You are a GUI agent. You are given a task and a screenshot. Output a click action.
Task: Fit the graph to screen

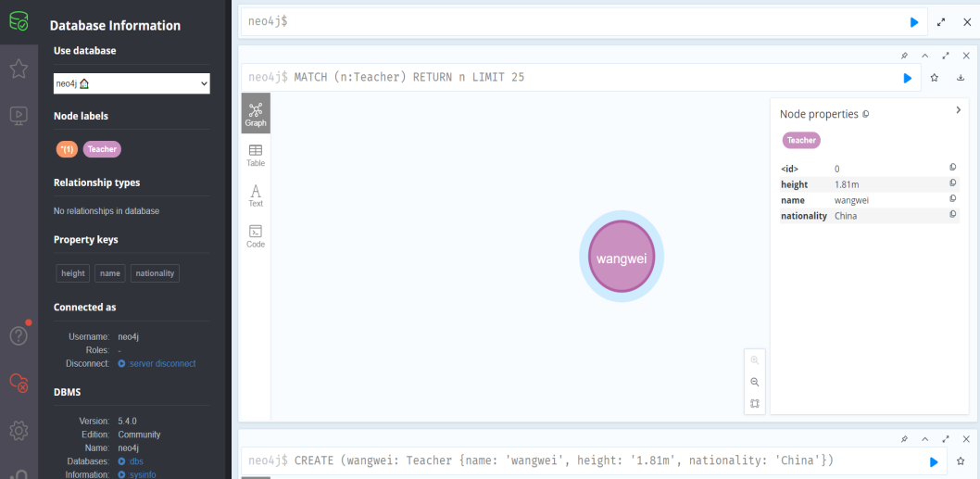pyautogui.click(x=754, y=404)
